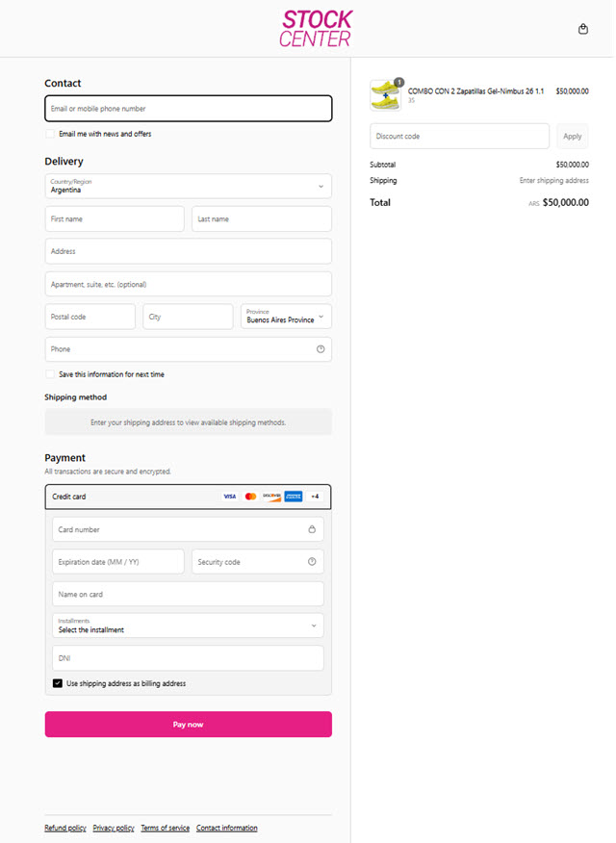Open the Installments dropdown
Image resolution: width=616 pixels, height=843 pixels.
coord(188,626)
